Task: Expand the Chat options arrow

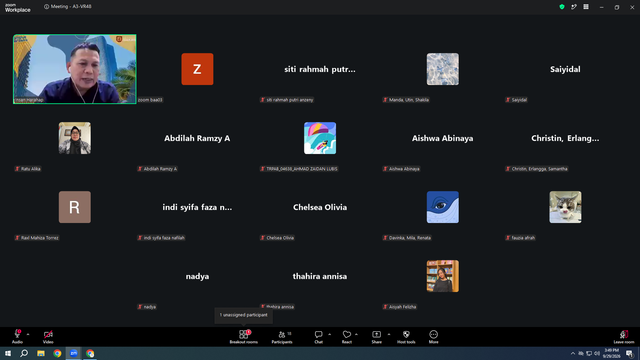Action: [x=329, y=334]
